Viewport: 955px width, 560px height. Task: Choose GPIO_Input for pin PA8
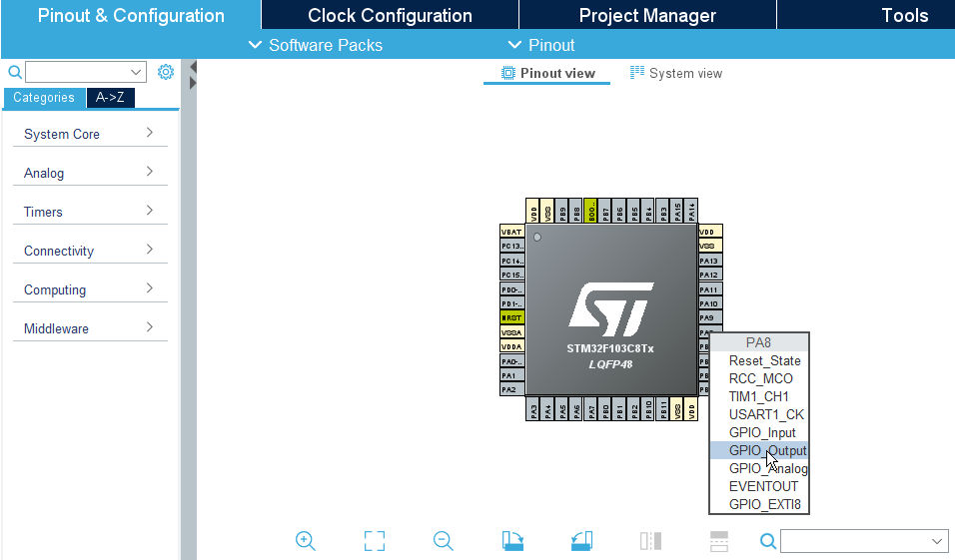759,432
